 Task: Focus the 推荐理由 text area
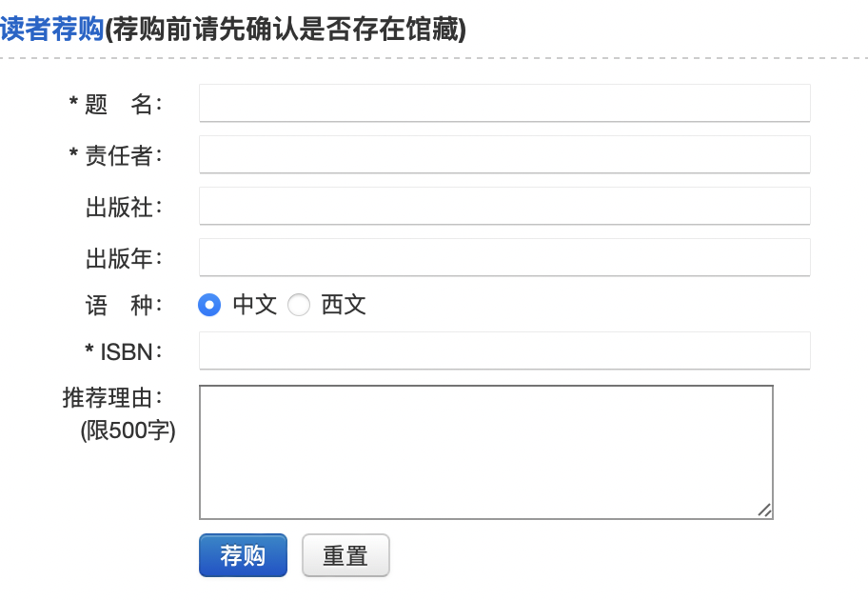[x=485, y=451]
